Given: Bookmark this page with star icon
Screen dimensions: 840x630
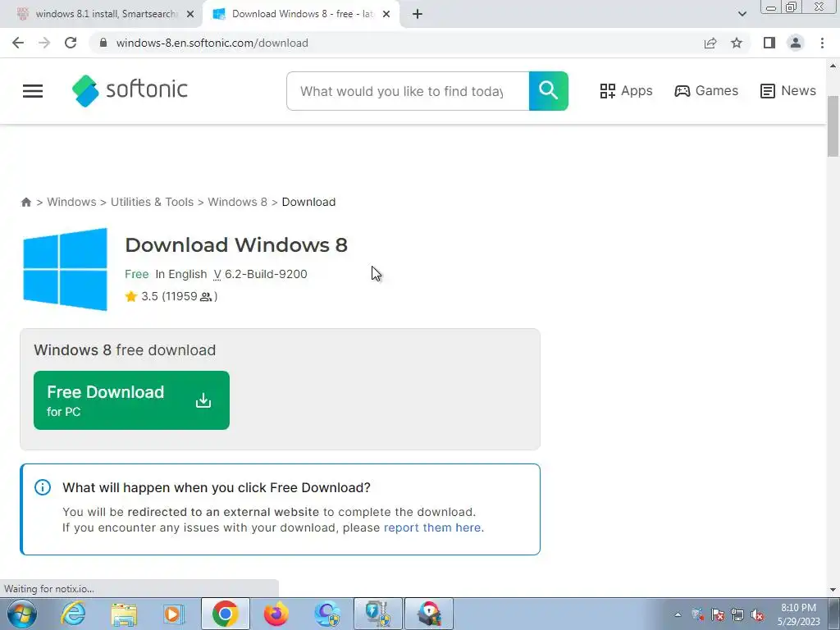Looking at the screenshot, I should click(x=737, y=43).
